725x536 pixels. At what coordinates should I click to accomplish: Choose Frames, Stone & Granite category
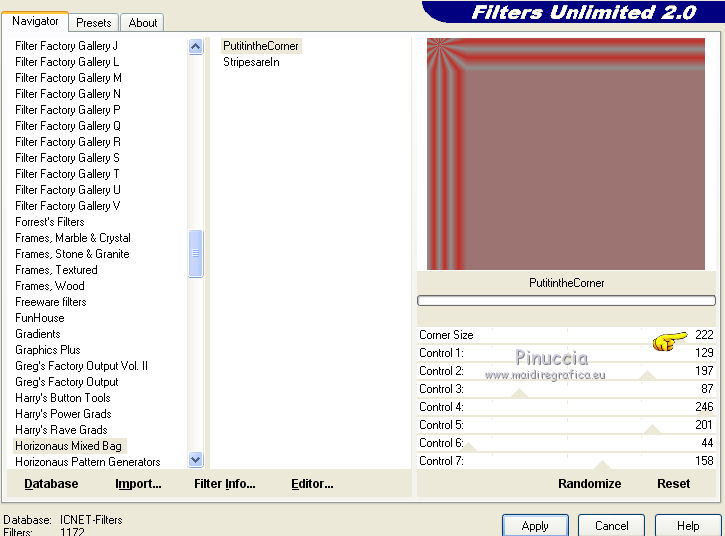click(72, 254)
